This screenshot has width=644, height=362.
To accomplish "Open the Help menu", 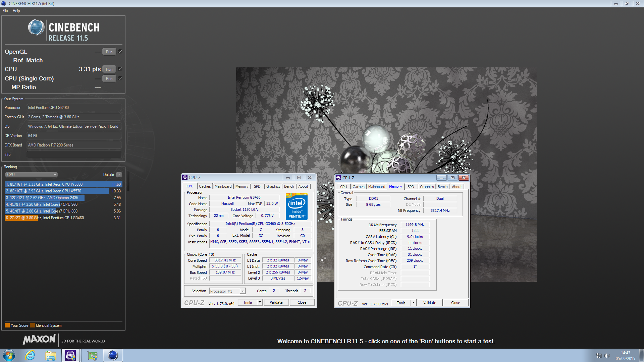I will [x=16, y=11].
